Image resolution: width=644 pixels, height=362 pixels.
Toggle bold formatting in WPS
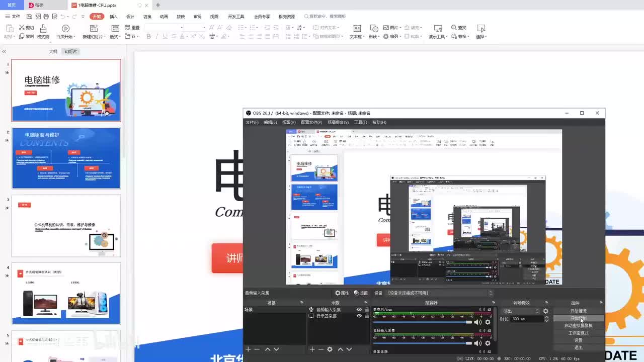pyautogui.click(x=148, y=36)
